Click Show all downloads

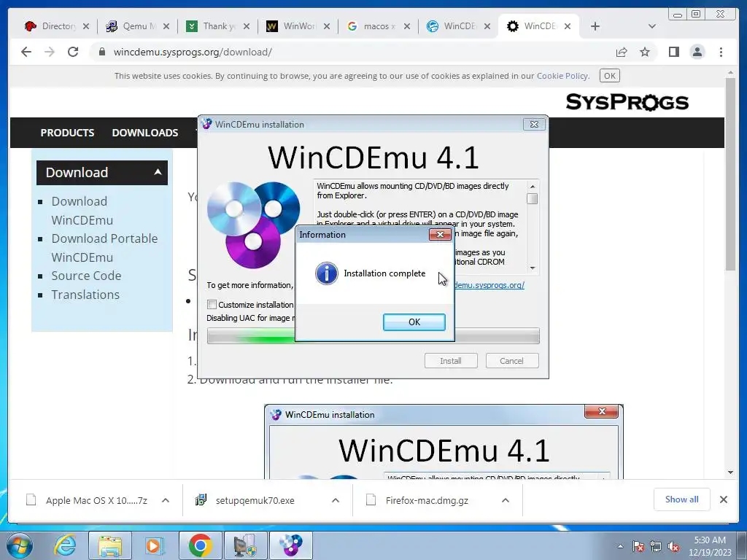[x=682, y=499]
